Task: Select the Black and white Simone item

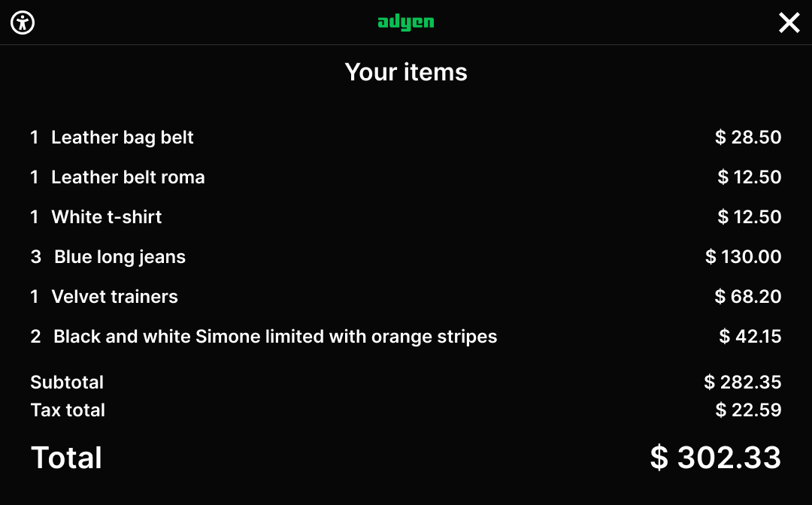Action: point(275,337)
